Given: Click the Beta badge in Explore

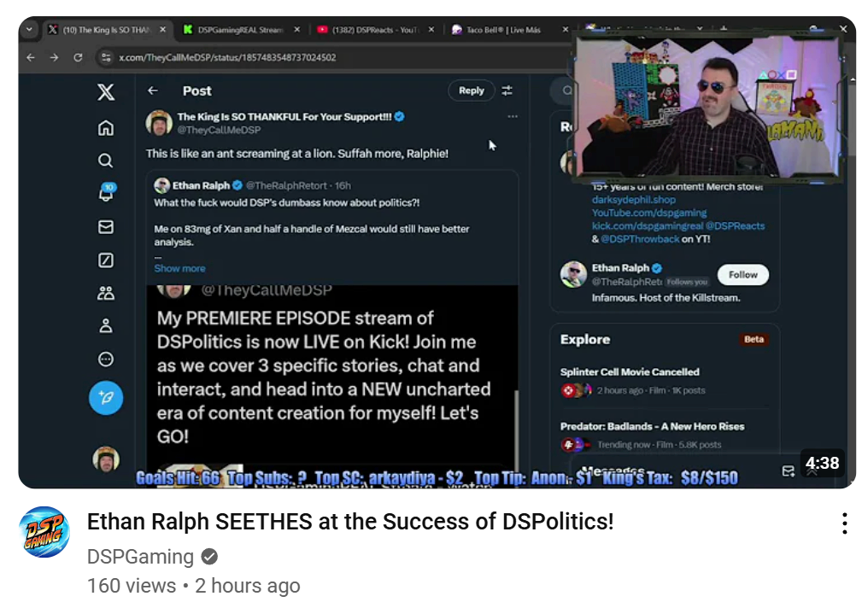Looking at the screenshot, I should tap(754, 340).
